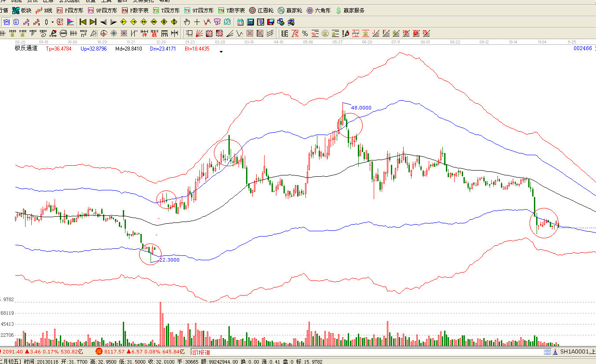Jump to last bar with skip-forward icon

pyautogui.click(x=92, y=22)
